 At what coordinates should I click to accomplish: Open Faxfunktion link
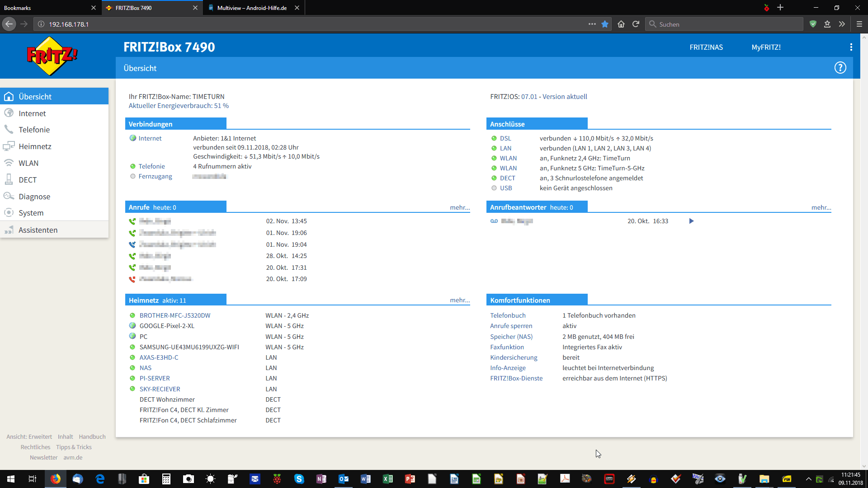point(507,347)
